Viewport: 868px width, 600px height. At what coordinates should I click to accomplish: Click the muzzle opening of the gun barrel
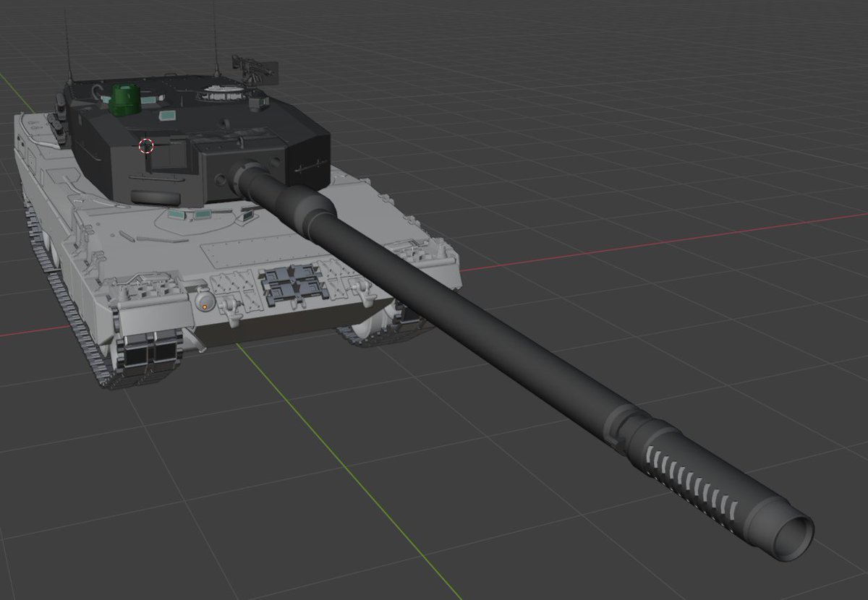coord(793,536)
